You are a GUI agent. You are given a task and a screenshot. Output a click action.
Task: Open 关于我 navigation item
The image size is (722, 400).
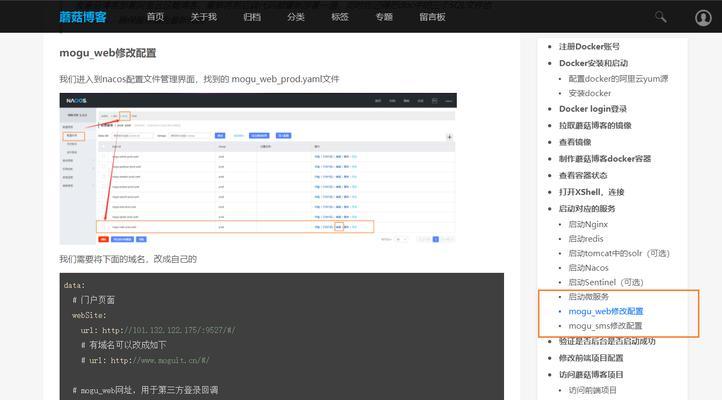(x=204, y=17)
